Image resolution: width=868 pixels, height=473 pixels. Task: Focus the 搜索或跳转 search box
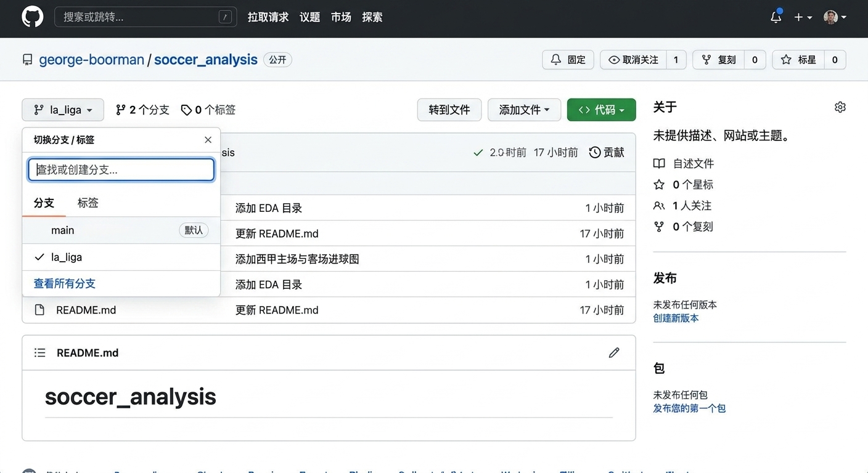click(x=145, y=17)
